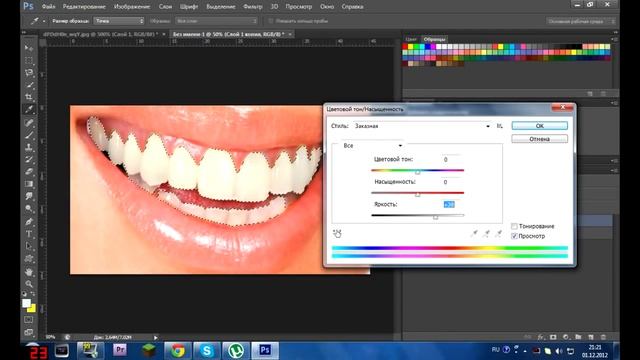Screen dimensions: 640x360
Task: Select the Blur/Smudge tool
Action: [29, 196]
